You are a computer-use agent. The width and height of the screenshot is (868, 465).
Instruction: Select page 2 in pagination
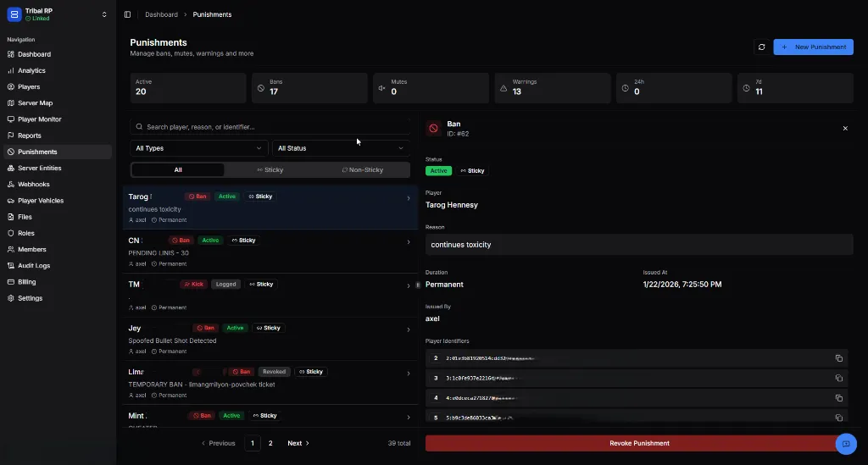coord(270,444)
